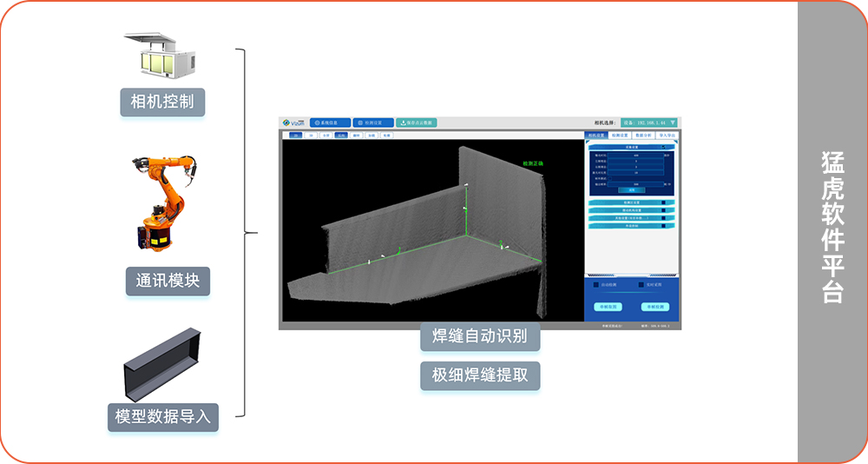Click the 相机选择 label
868x464 pixels.
(x=604, y=123)
